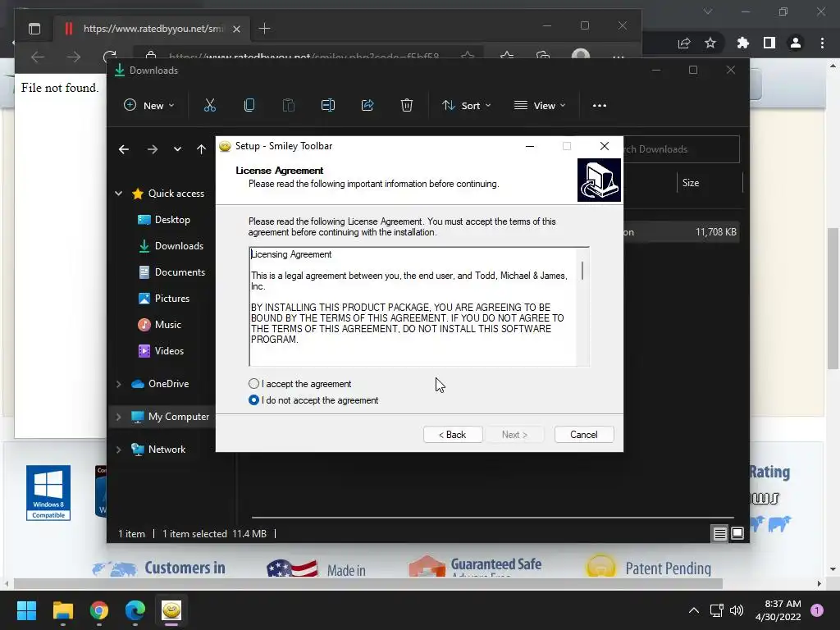Go back in File Explorer navigation
Image resolution: width=840 pixels, height=630 pixels.
[124, 149]
